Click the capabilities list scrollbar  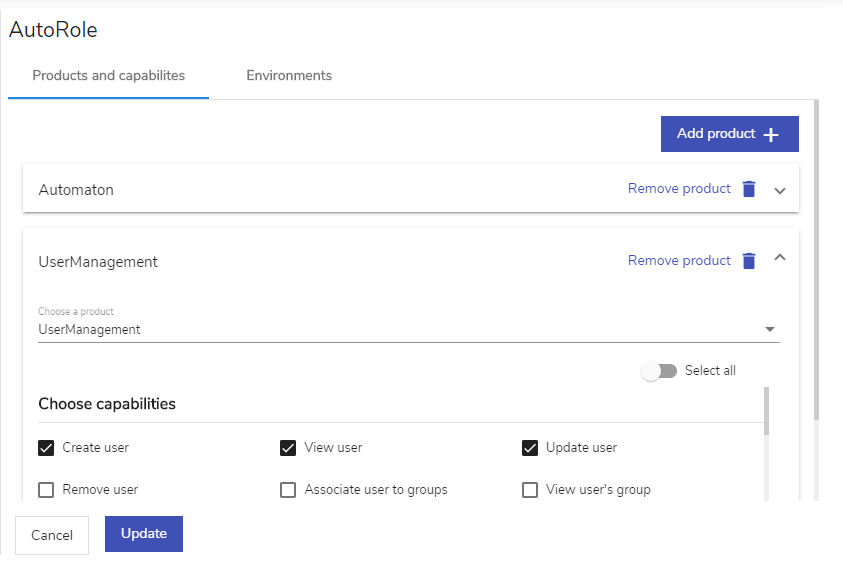coord(766,411)
